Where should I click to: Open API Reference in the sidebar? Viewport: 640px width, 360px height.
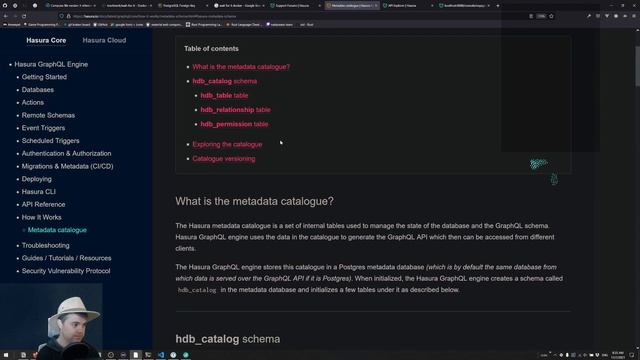[43, 204]
